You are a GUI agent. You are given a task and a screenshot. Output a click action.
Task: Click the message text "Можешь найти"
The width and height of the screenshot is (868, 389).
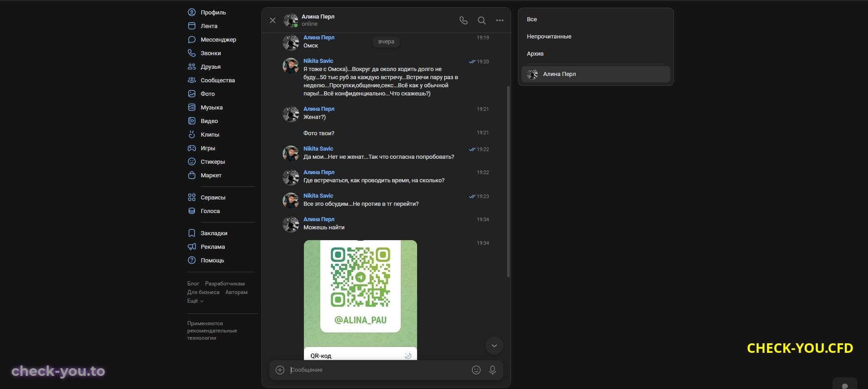click(x=324, y=228)
